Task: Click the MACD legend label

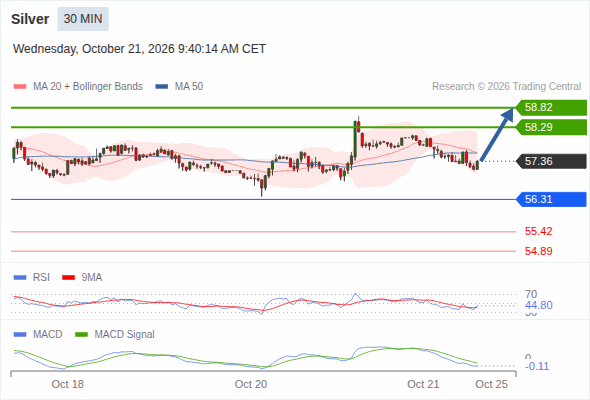Action: coord(48,335)
